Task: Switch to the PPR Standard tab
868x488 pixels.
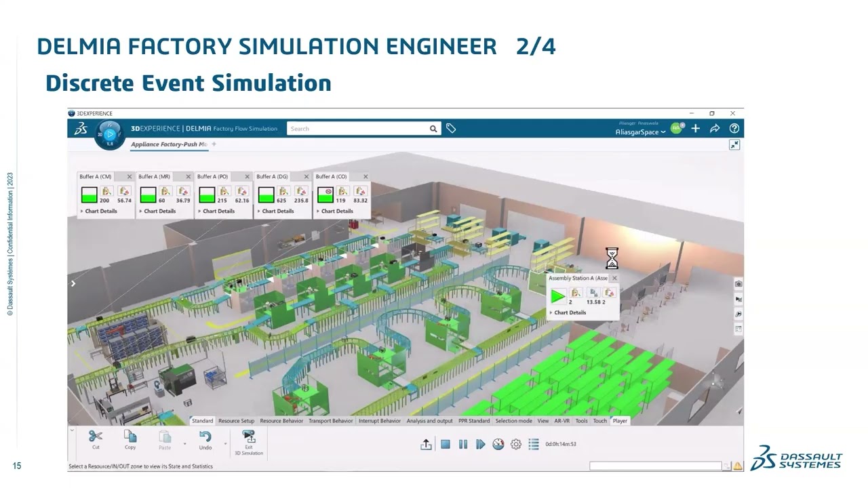Action: point(474,421)
